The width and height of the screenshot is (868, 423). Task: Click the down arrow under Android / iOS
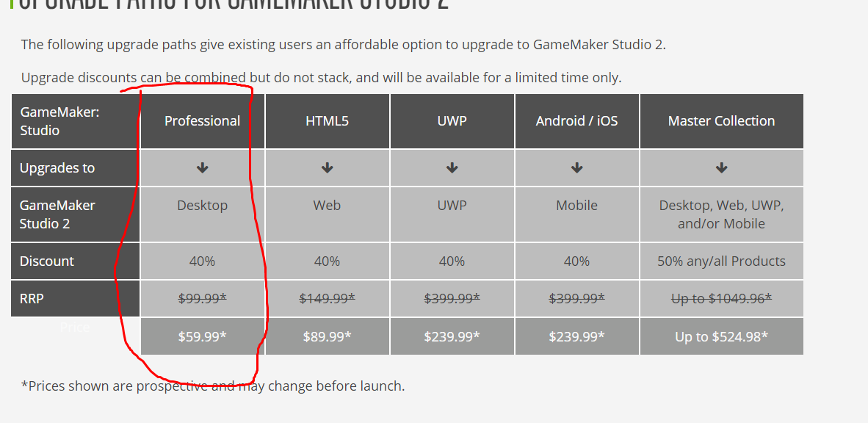pos(576,167)
